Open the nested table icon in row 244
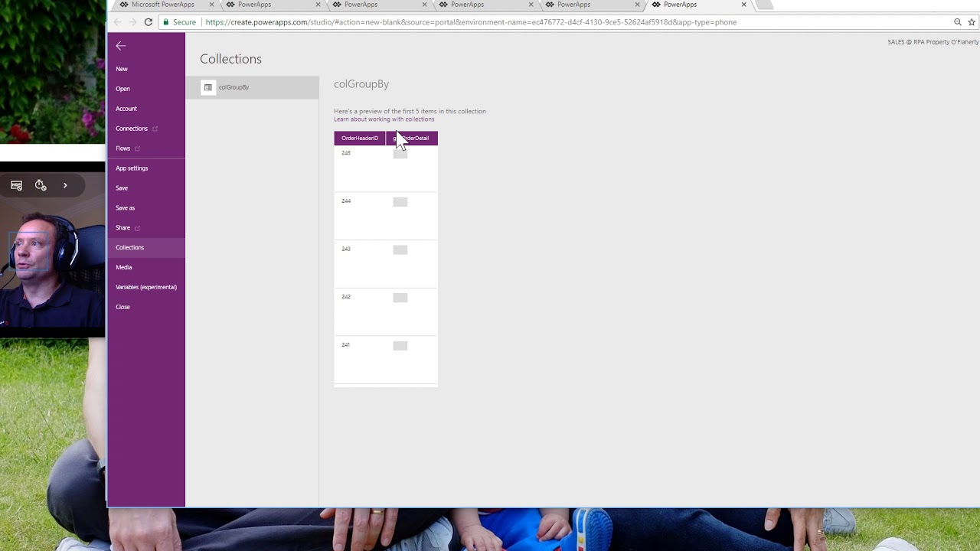 [x=400, y=202]
